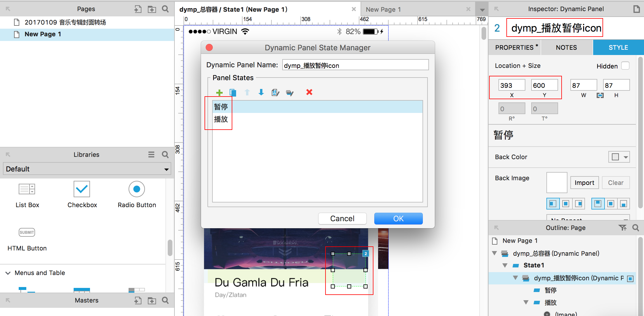The height and width of the screenshot is (316, 644).
Task: Open the Default library dropdown
Action: click(x=87, y=169)
